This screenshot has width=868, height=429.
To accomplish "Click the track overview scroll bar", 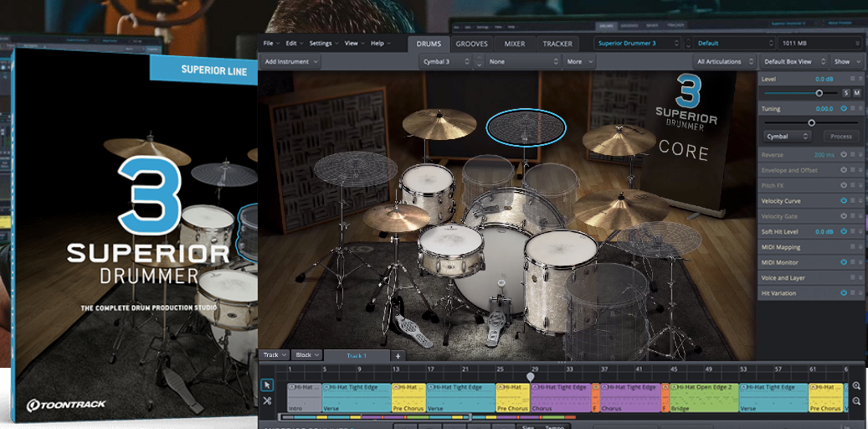I will coord(375,416).
